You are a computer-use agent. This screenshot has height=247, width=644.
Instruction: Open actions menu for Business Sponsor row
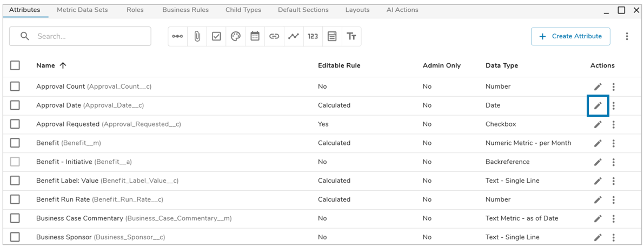point(613,237)
